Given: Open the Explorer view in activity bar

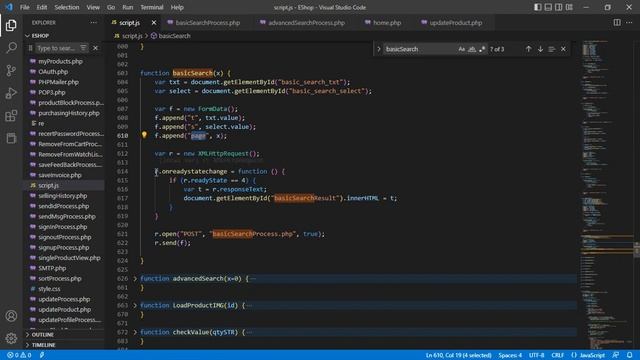Looking at the screenshot, I should [x=11, y=25].
